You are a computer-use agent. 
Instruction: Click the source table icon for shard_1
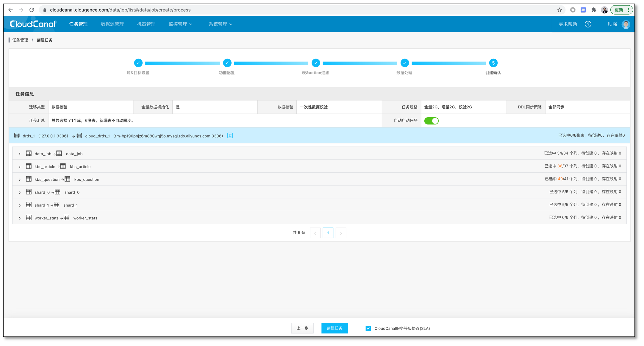click(x=29, y=205)
